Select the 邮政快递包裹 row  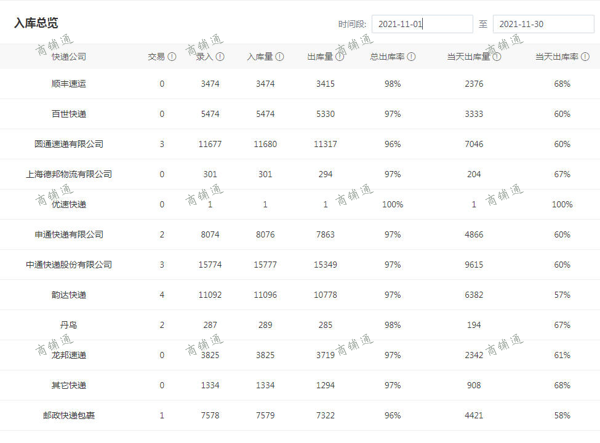(x=69, y=415)
